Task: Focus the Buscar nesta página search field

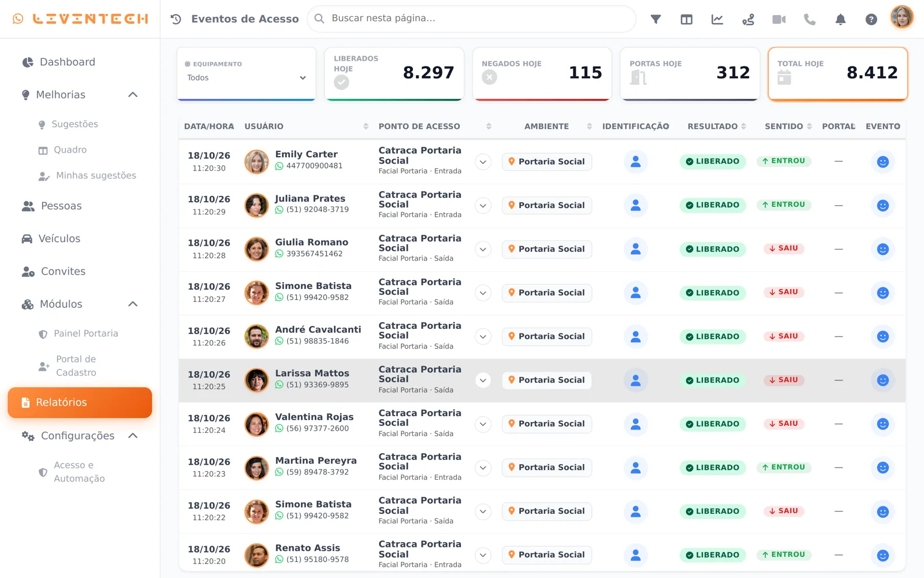Action: 472,19
